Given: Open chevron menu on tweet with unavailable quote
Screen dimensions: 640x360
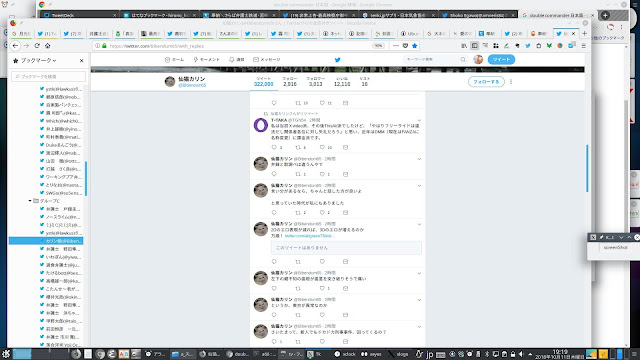Looking at the screenshot, I should click(419, 224).
